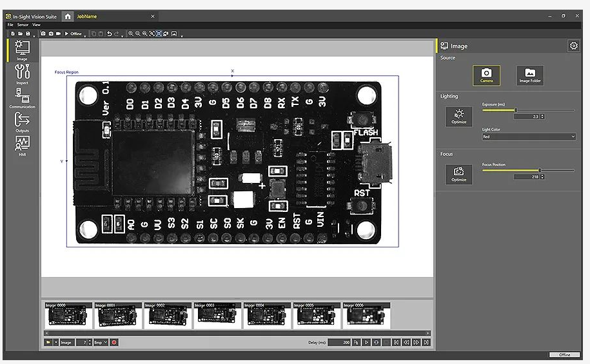This screenshot has height=364, width=590.
Task: Click the Lighting Optimize button
Action: tap(458, 117)
